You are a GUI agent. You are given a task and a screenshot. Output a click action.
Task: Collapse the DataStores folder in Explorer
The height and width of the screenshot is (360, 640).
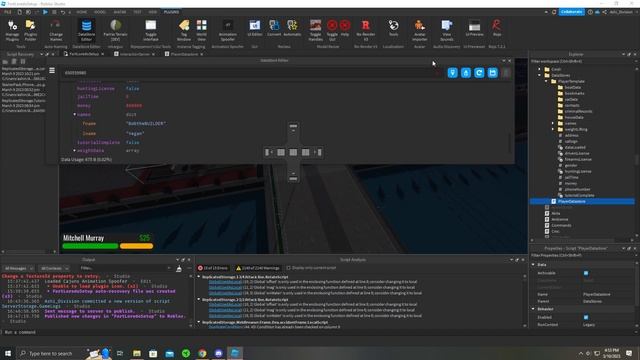coord(540,75)
